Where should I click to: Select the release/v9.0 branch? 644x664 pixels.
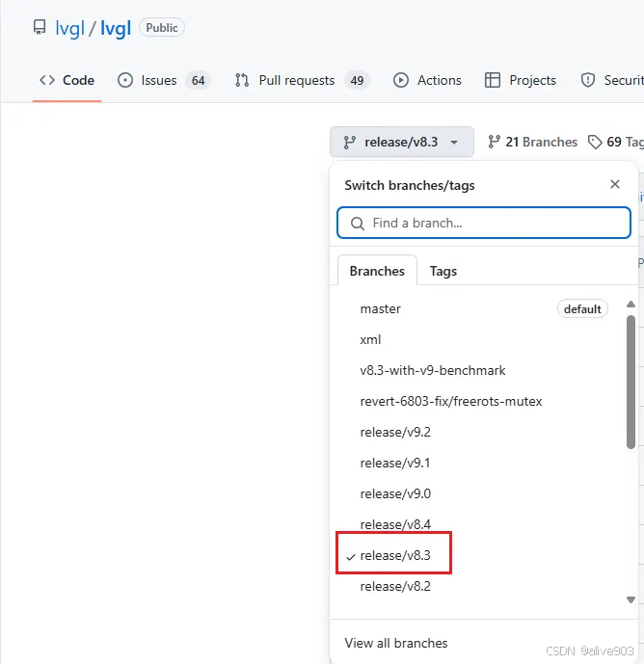(x=483, y=493)
